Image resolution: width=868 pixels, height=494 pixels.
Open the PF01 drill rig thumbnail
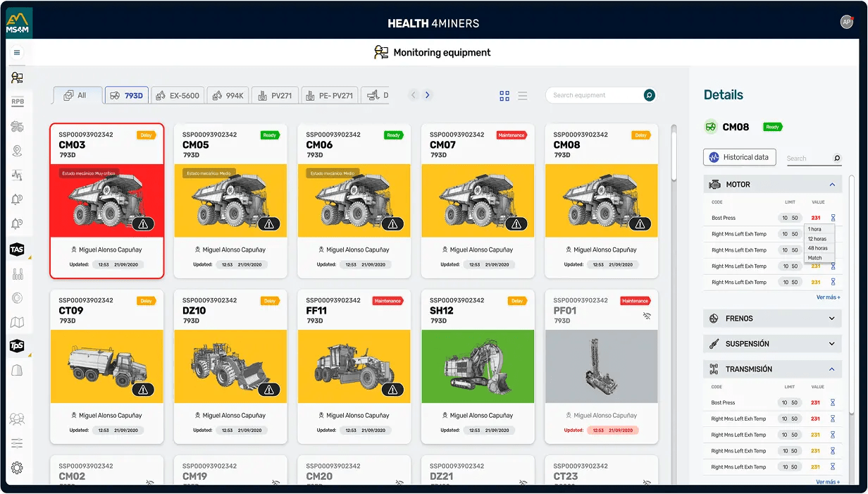pos(602,366)
